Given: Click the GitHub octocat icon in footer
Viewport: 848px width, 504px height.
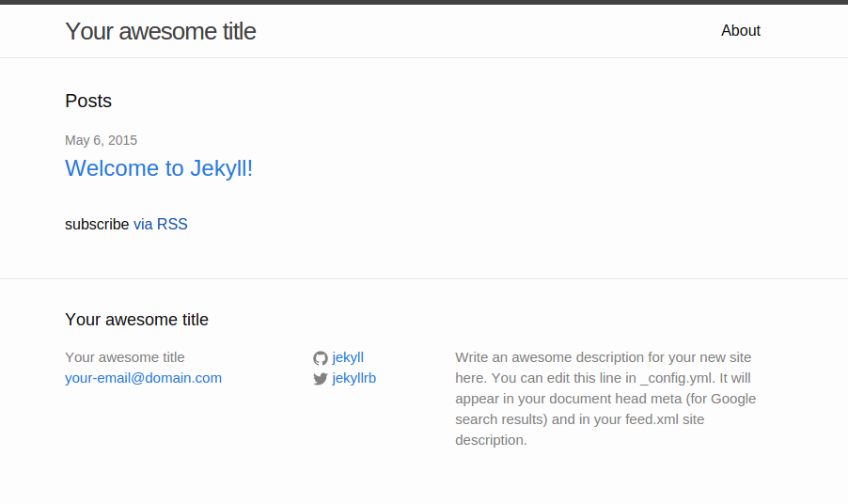Looking at the screenshot, I should [x=321, y=358].
